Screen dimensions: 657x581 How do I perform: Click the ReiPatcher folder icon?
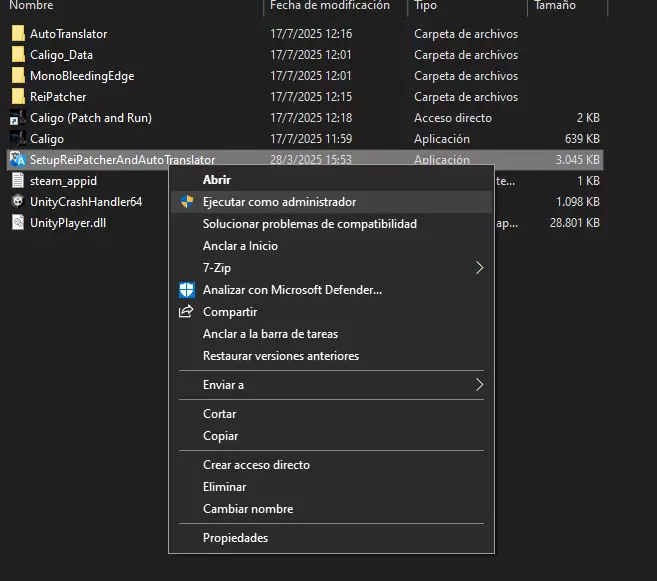click(17, 97)
